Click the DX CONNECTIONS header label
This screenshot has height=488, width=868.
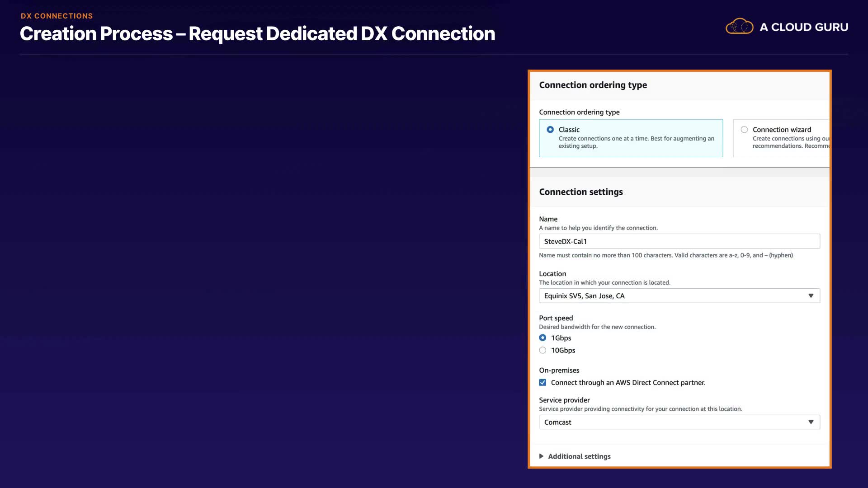point(57,16)
